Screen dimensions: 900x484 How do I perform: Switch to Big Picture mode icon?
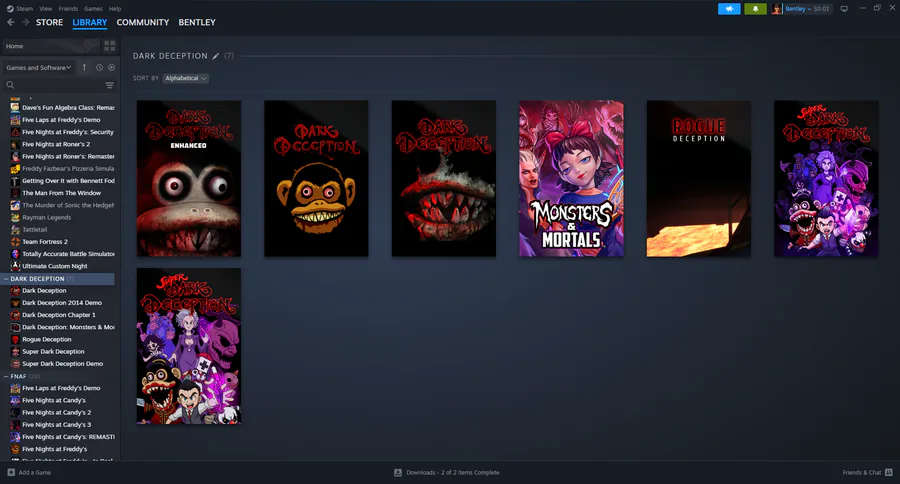(x=844, y=9)
